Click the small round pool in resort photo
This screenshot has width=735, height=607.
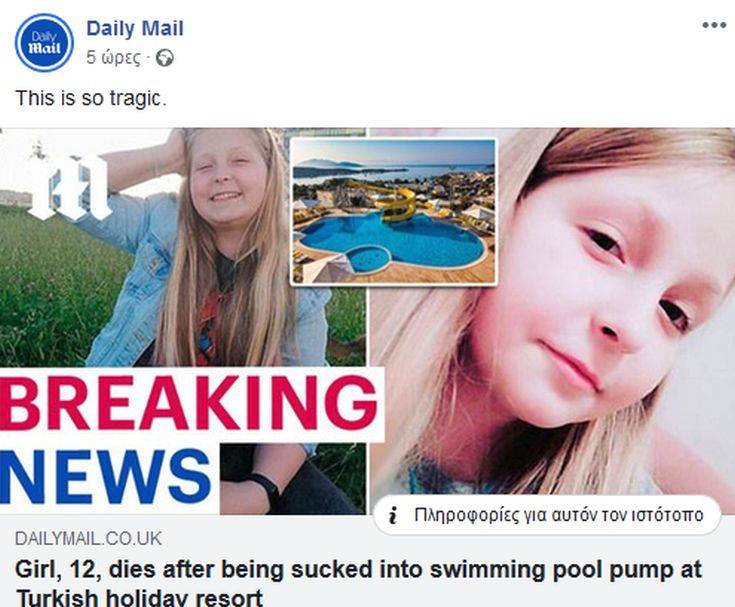369,259
